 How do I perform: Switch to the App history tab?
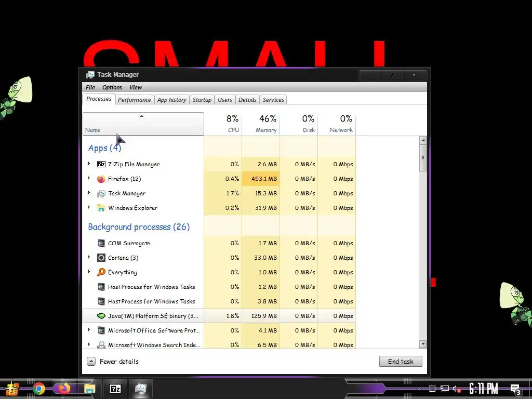tap(171, 100)
